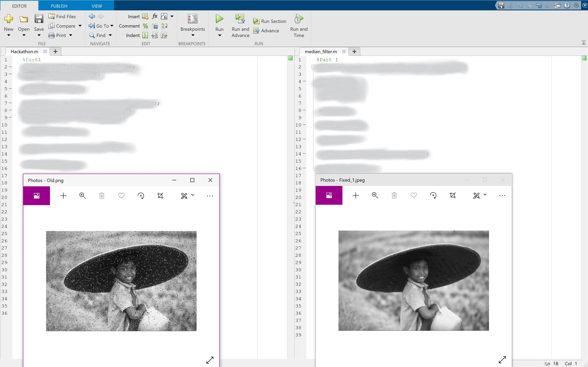The width and height of the screenshot is (588, 367).
Task: Click rotate icon in Fixed_1.jpeg Photos window
Action: pos(433,195)
